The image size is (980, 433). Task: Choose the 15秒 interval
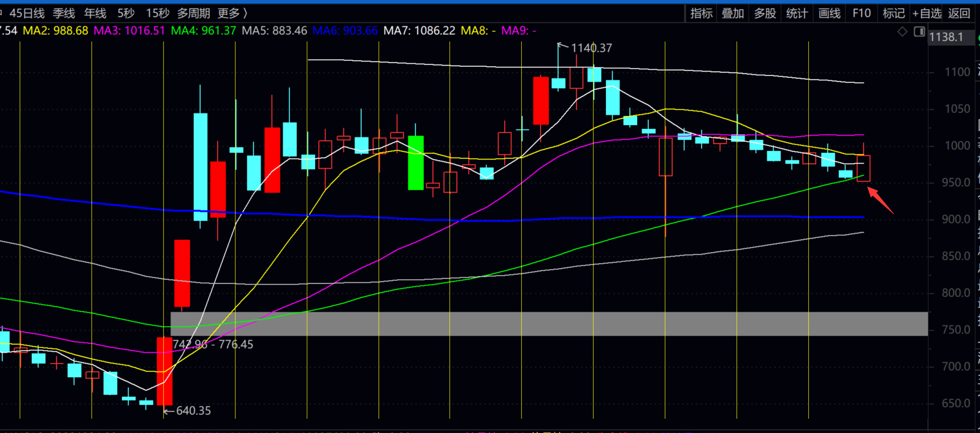coord(157,13)
